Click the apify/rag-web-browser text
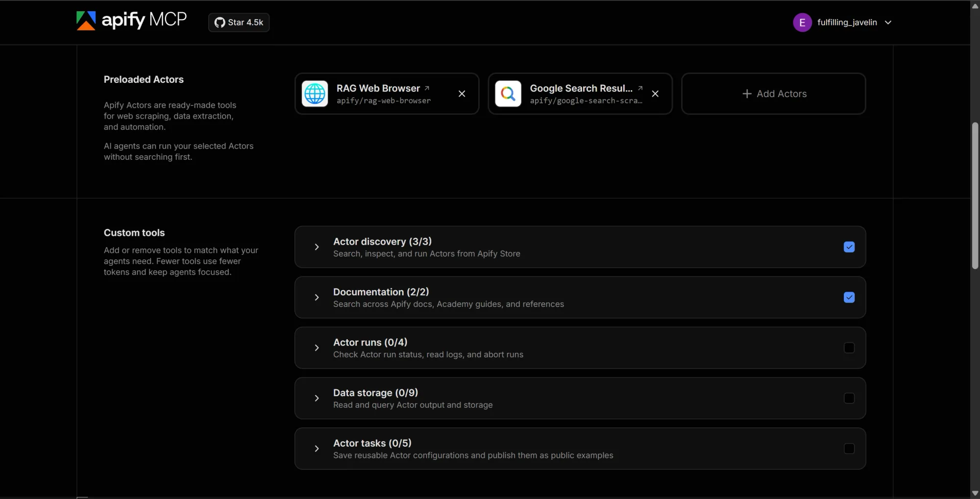This screenshot has width=980, height=499. [384, 100]
